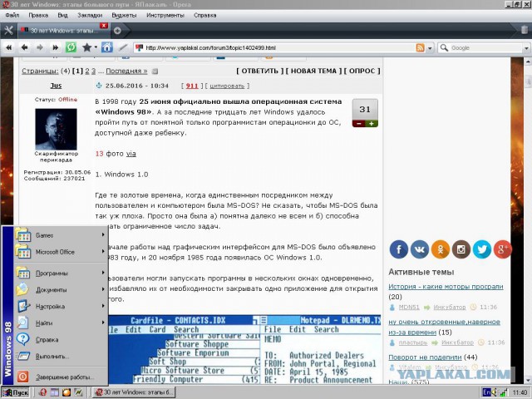The height and width of the screenshot is (399, 532).
Task: Open topic Поворот не поделили
Action: pyautogui.click(x=425, y=357)
